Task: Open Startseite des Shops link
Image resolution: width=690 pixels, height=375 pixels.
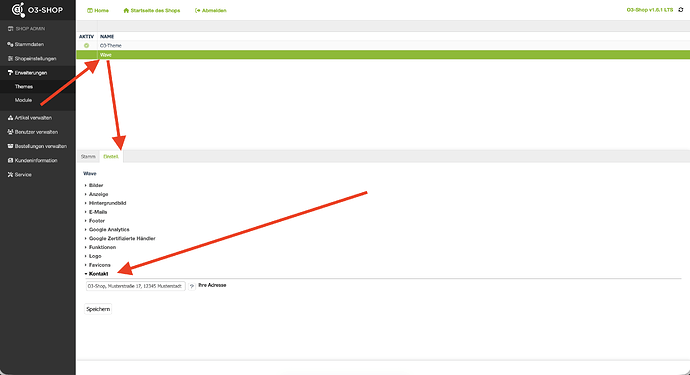Action: tap(152, 11)
